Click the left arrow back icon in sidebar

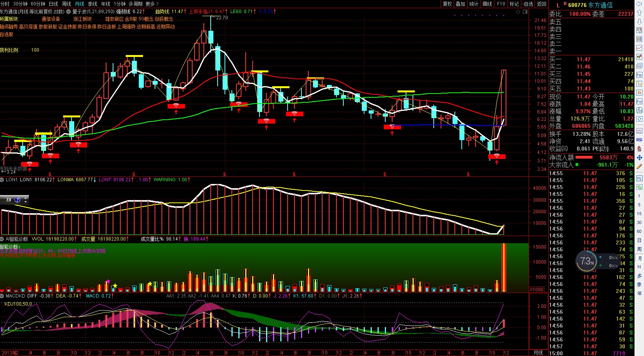tap(639, 4)
